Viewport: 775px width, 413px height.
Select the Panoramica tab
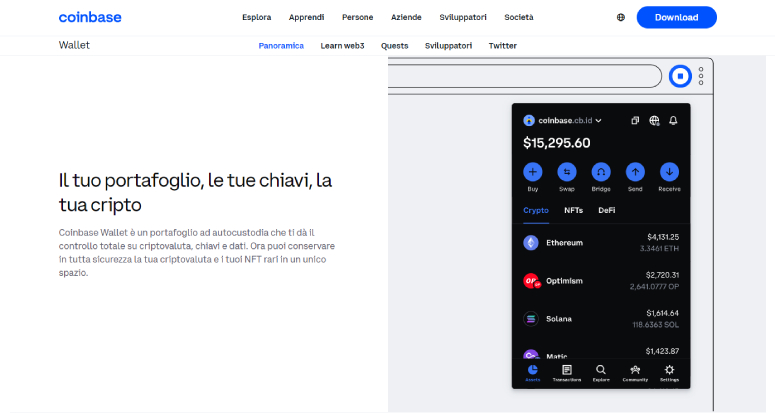(281, 45)
